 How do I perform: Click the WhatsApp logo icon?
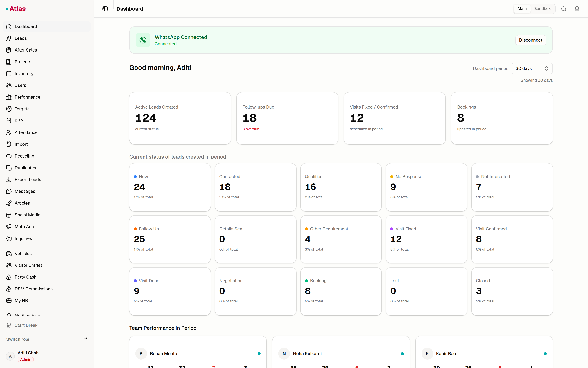143,40
